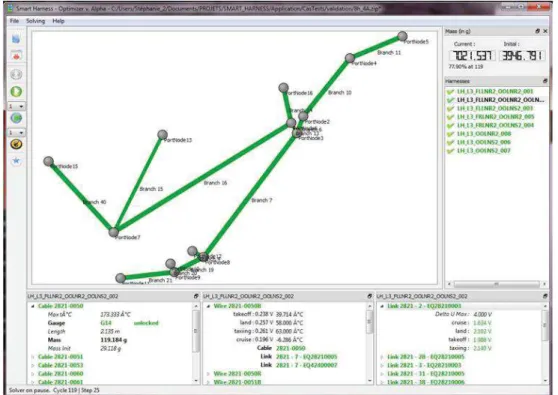Click checkmark beside LH_L3_OOLNS2_007 harness
558x395 pixels.
click(x=451, y=151)
